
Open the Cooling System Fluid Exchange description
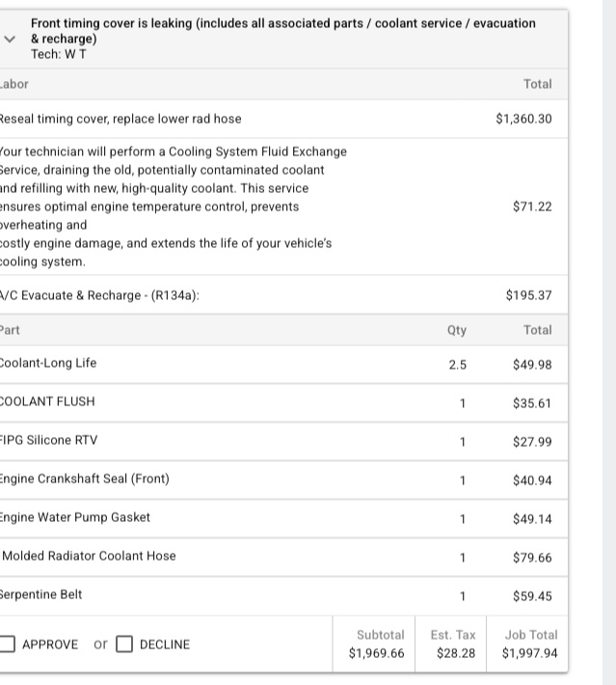coord(174,206)
